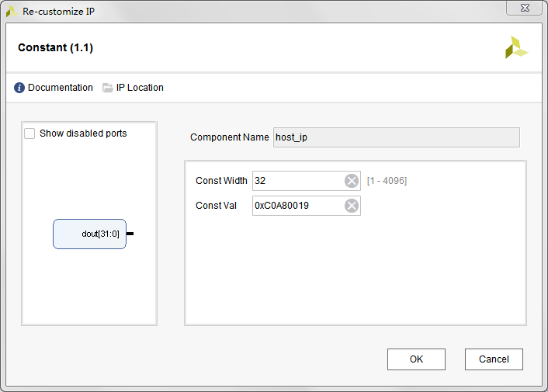Click the Component Name field
The width and height of the screenshot is (548, 392).
396,137
